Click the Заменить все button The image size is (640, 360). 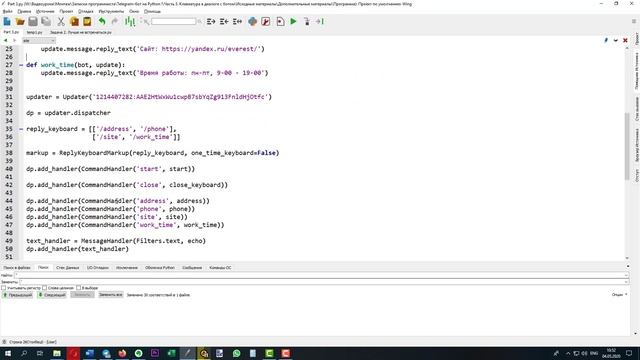pos(111,295)
